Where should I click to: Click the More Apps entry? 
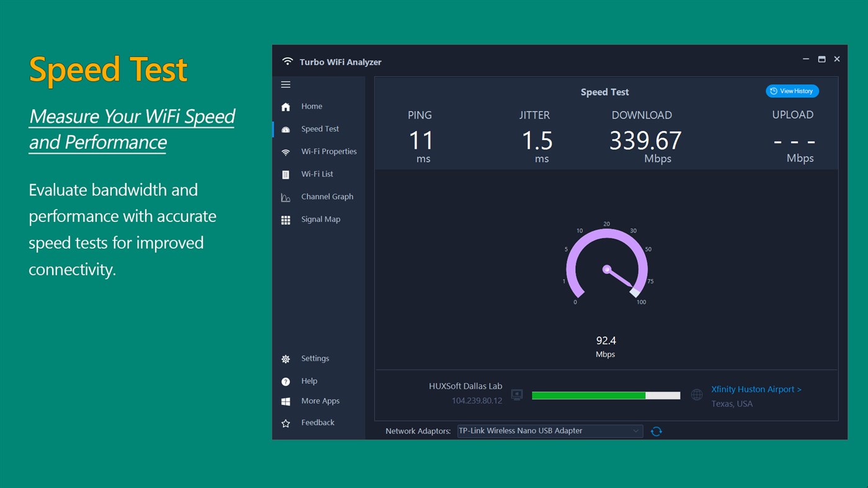point(320,401)
